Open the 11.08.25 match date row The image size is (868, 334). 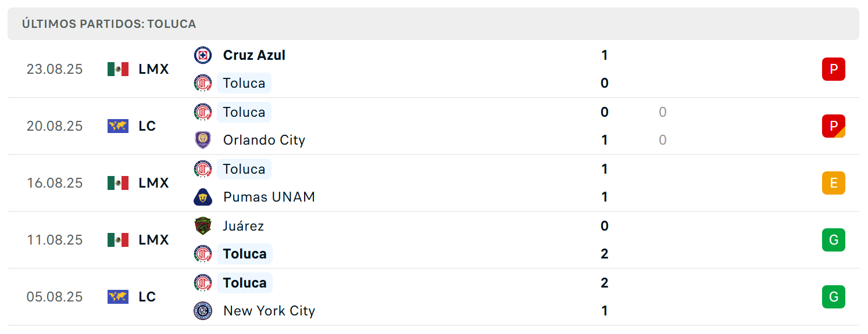point(433,240)
